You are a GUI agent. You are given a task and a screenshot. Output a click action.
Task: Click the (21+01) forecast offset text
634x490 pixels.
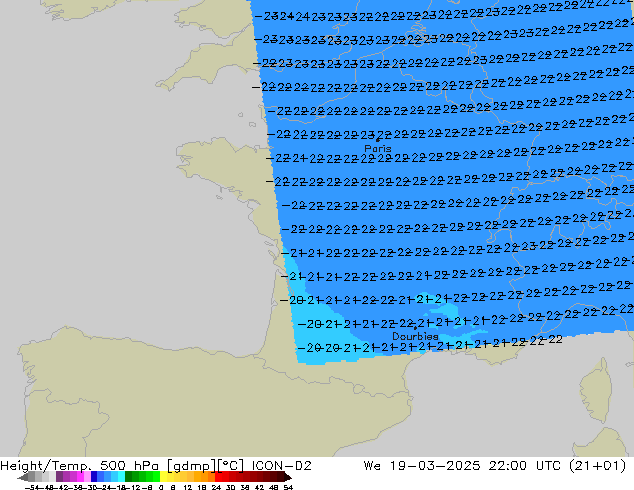(x=597, y=466)
